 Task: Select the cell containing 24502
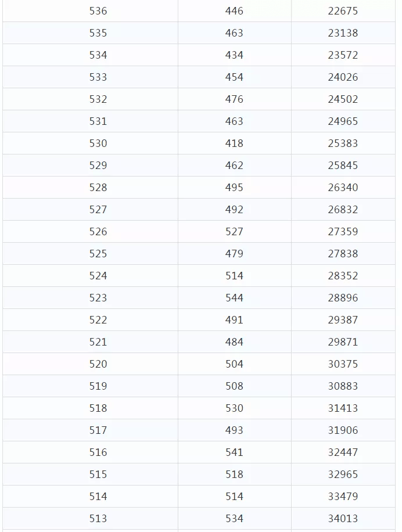(x=343, y=99)
